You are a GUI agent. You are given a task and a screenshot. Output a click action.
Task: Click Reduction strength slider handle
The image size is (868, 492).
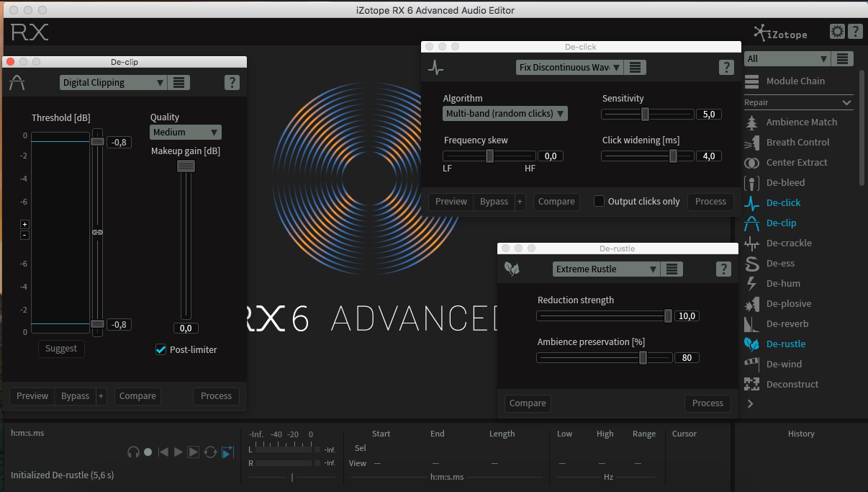pyautogui.click(x=668, y=316)
